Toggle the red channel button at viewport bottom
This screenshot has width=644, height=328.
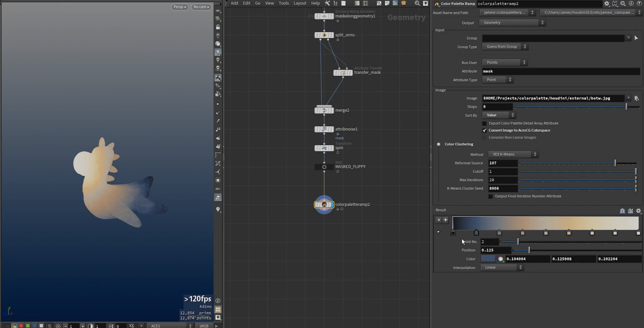coord(21,326)
